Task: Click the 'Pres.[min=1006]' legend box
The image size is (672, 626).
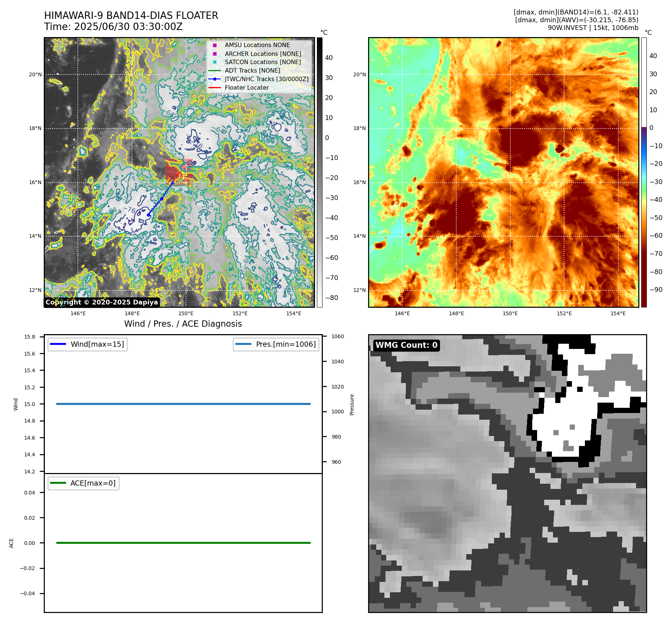Action: (x=276, y=344)
